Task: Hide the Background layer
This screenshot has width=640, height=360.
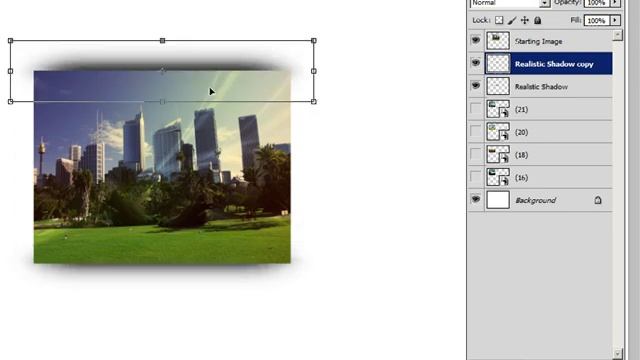Action: (476, 200)
